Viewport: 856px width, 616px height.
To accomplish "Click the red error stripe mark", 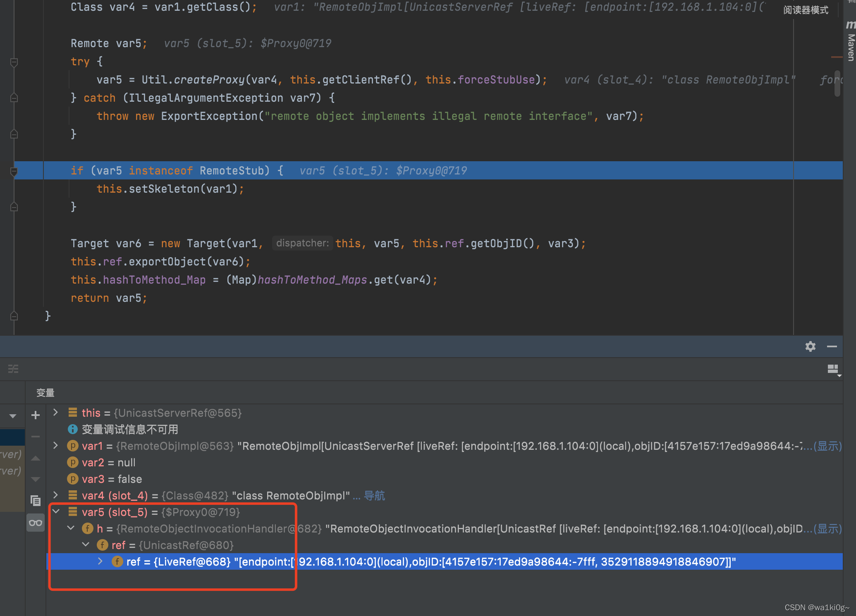I will pos(837,57).
